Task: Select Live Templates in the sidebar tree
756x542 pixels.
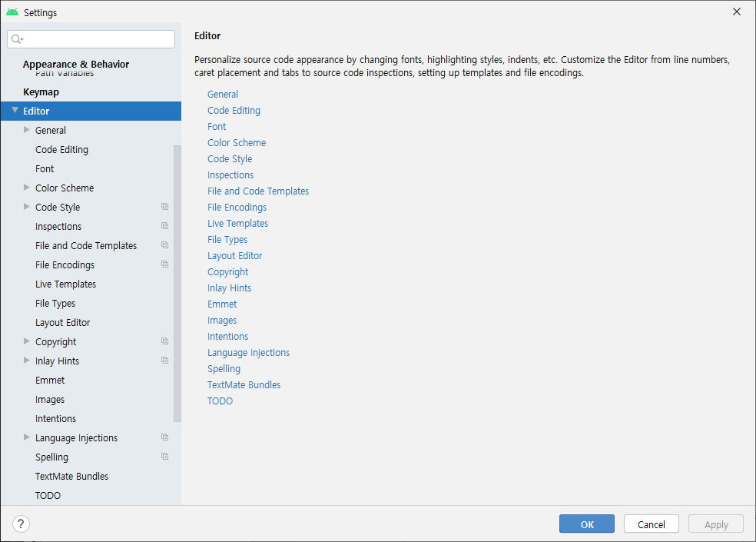Action: pos(65,284)
